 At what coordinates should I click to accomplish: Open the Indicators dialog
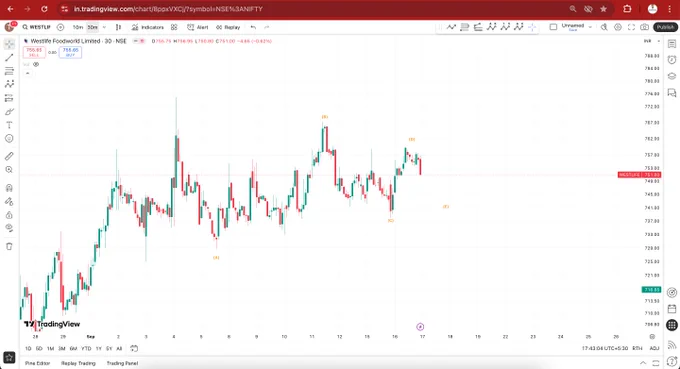click(147, 27)
